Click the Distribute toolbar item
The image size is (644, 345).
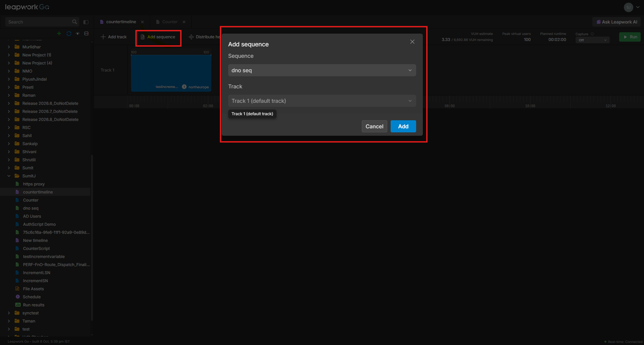tap(204, 37)
